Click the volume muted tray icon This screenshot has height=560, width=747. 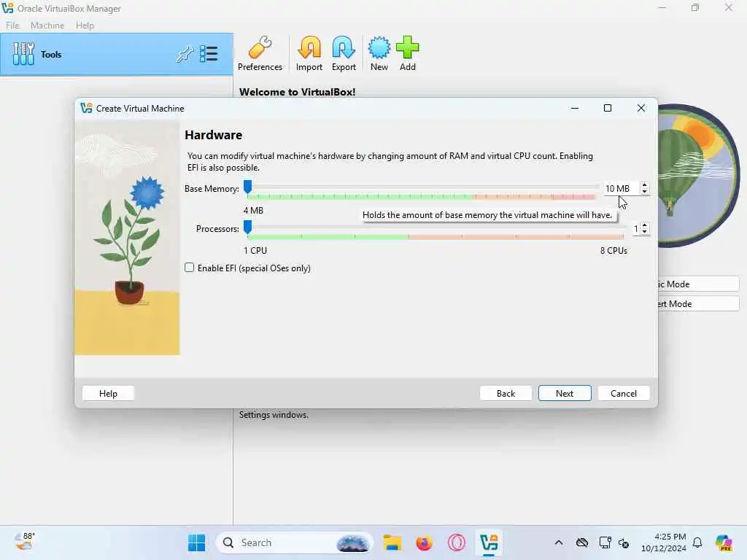624,542
